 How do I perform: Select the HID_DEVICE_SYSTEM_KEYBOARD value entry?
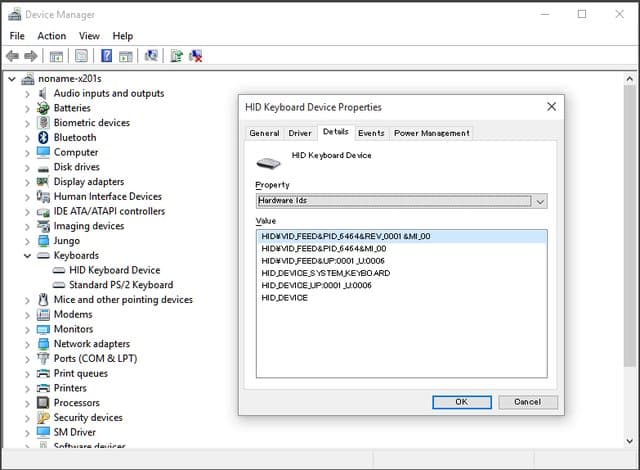325,273
